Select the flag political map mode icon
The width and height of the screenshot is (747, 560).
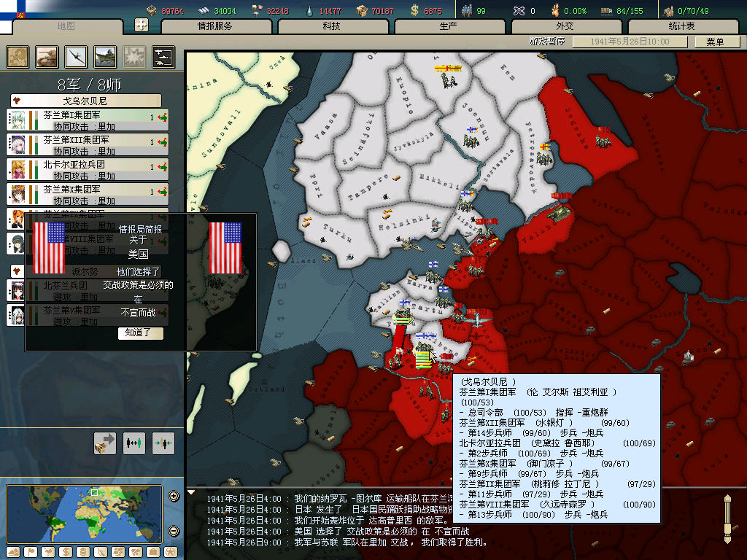[31, 552]
